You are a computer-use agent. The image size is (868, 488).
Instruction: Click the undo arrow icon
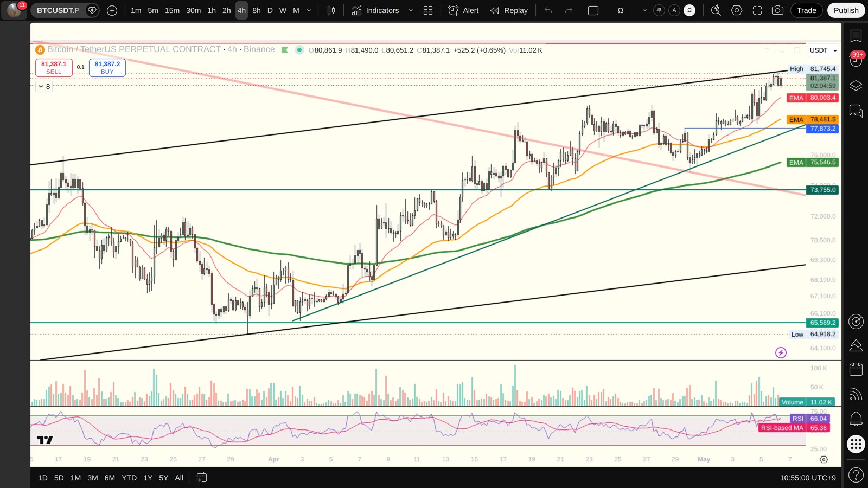tap(548, 10)
